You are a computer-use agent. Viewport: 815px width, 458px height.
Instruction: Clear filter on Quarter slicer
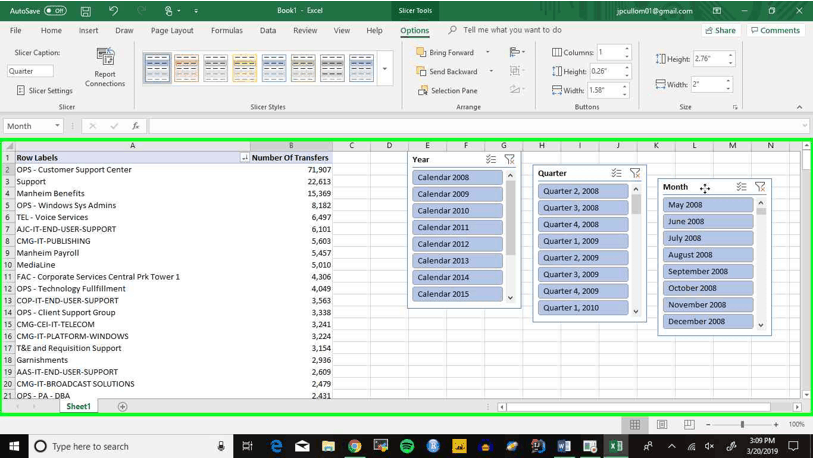click(x=635, y=173)
